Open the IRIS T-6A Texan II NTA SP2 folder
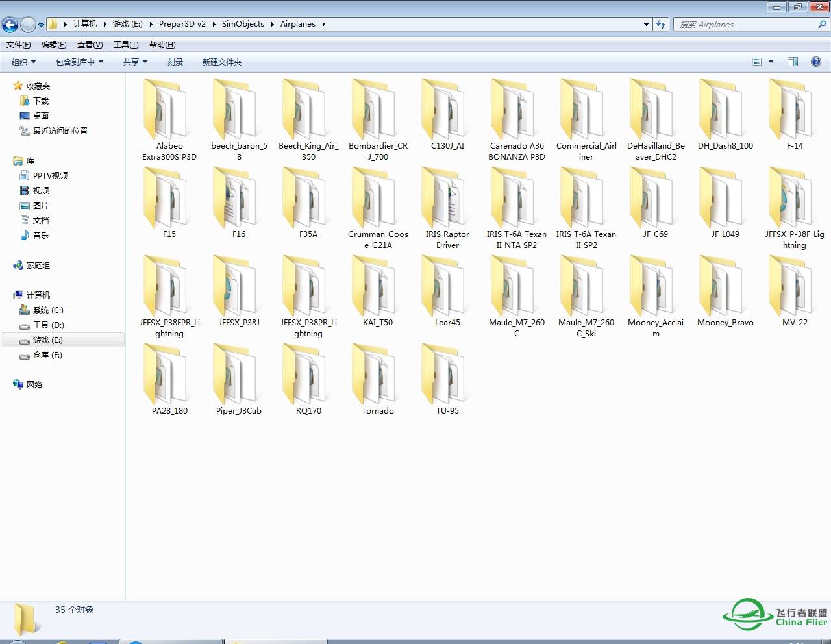The width and height of the screenshot is (831, 644). [x=517, y=208]
